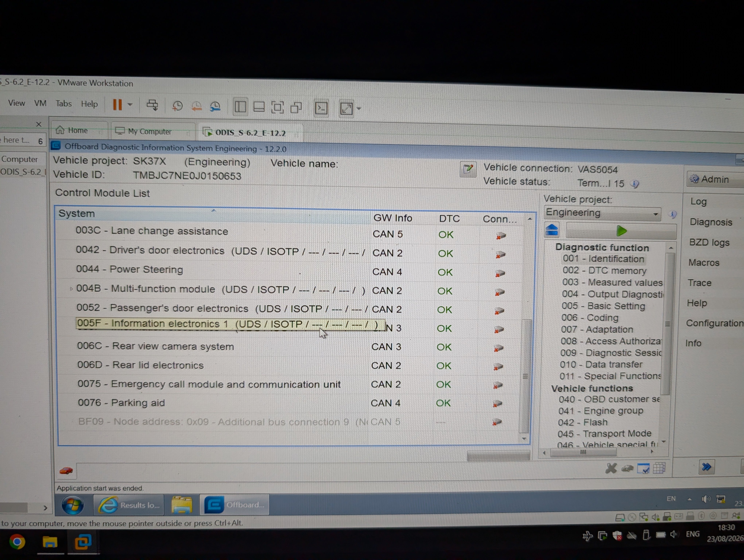
Task: Open Results IE window in guest taskbar
Action: point(129,505)
